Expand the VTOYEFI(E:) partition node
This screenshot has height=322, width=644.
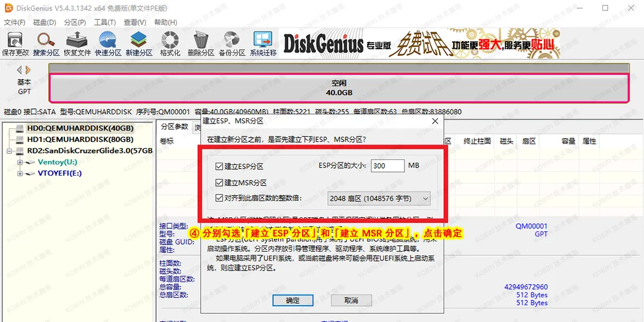19,173
